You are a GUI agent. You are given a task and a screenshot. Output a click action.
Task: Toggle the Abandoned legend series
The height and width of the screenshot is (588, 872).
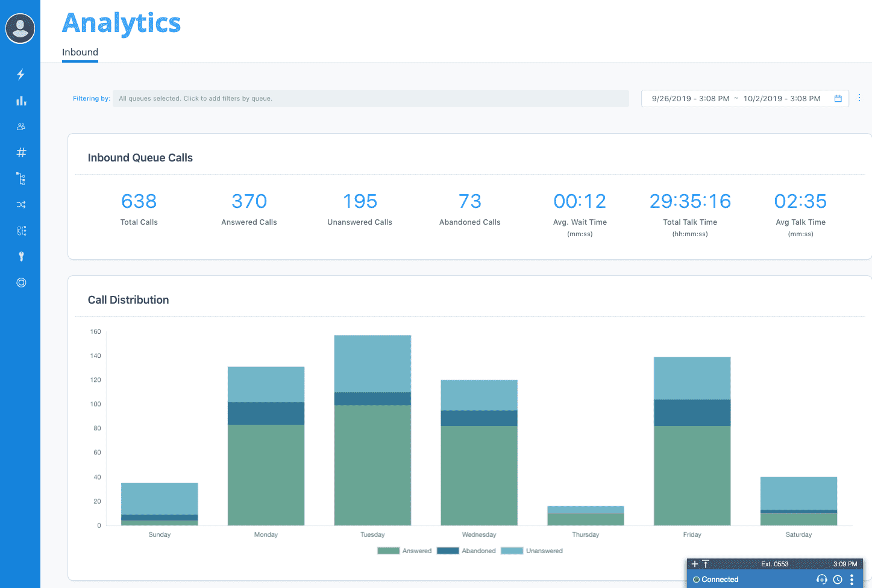[466, 551]
